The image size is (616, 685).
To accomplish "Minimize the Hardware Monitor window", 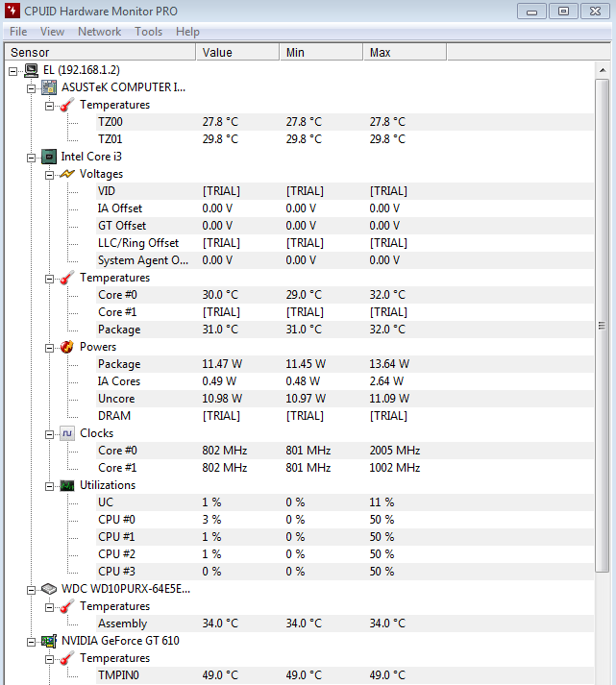I will coord(531,11).
